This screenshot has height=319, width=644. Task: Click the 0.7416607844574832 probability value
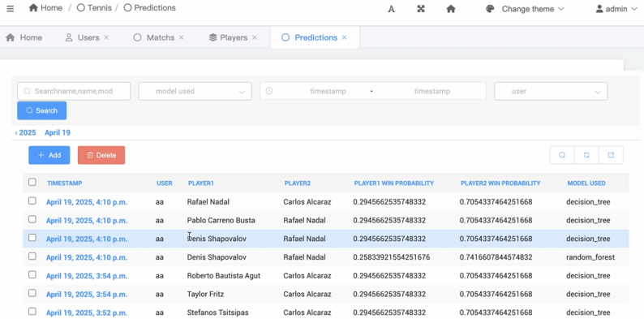tap(496, 257)
